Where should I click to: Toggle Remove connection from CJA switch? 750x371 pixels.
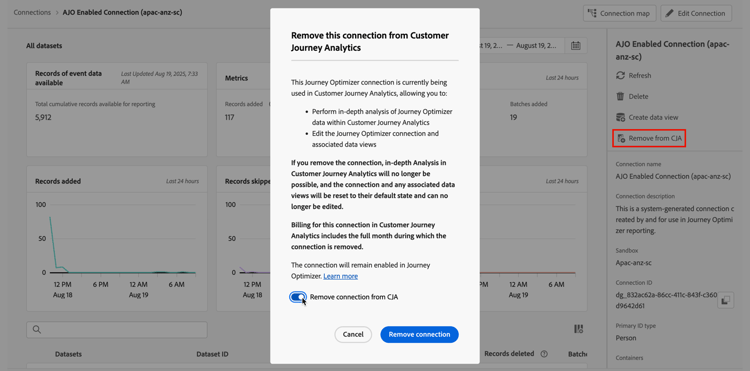[298, 297]
